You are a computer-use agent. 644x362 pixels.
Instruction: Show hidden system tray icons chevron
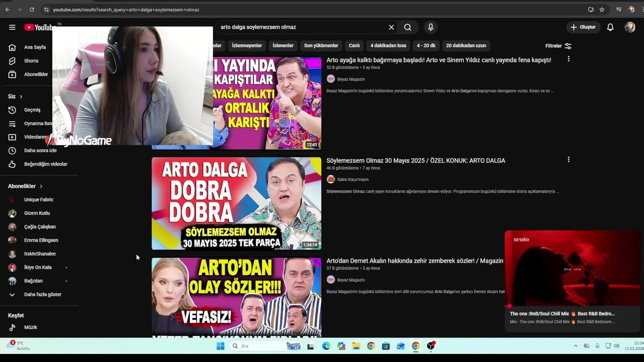coord(576,346)
